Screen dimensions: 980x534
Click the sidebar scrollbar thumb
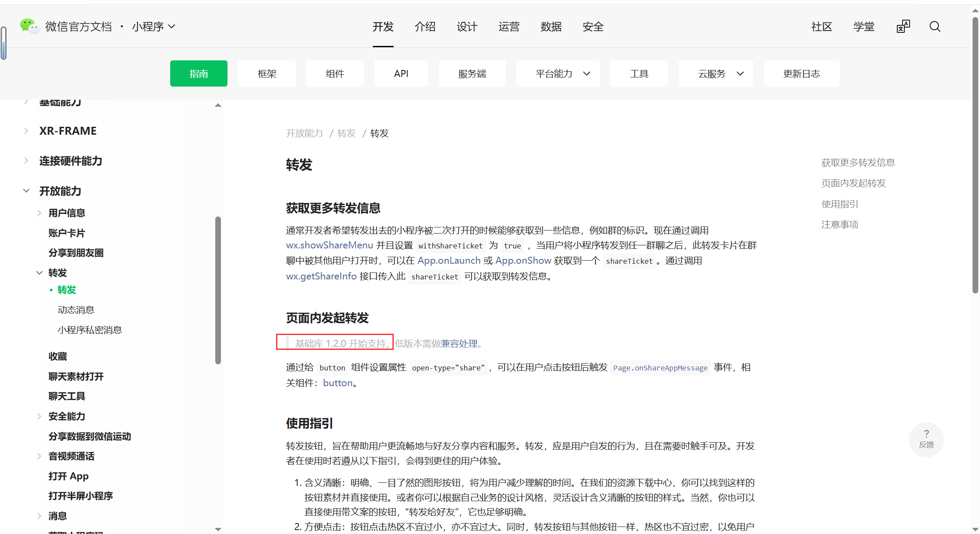(x=218, y=290)
